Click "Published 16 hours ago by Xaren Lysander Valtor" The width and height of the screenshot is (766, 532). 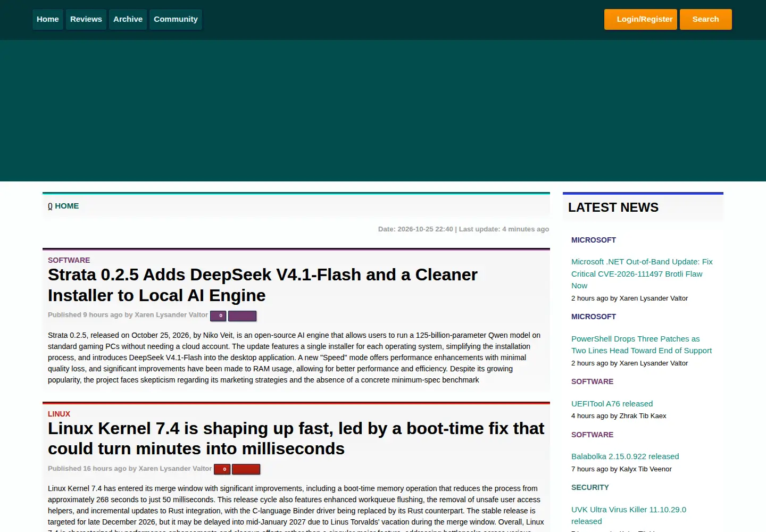tap(130, 469)
